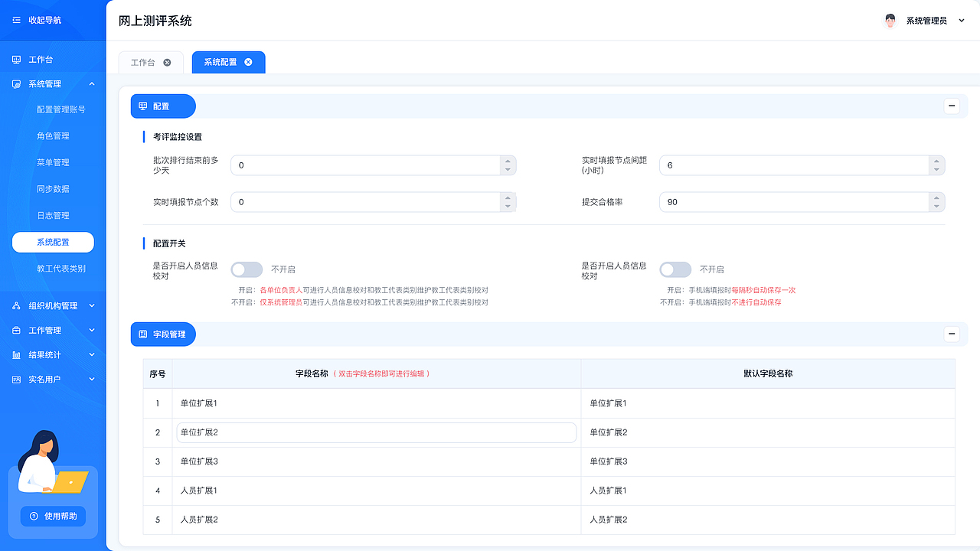Click the 网上测评系统 title
This screenshot has height=551, width=980.
[x=155, y=21]
